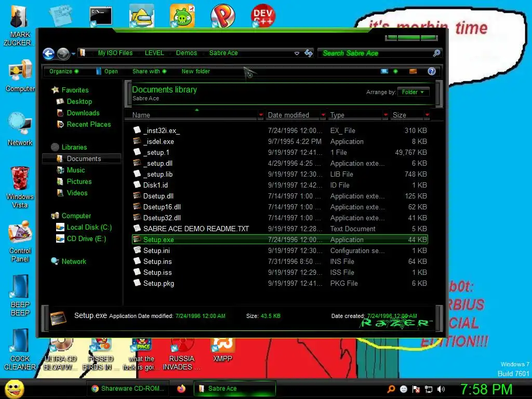Open CD Drive (E:) in navigation pane

(x=86, y=239)
